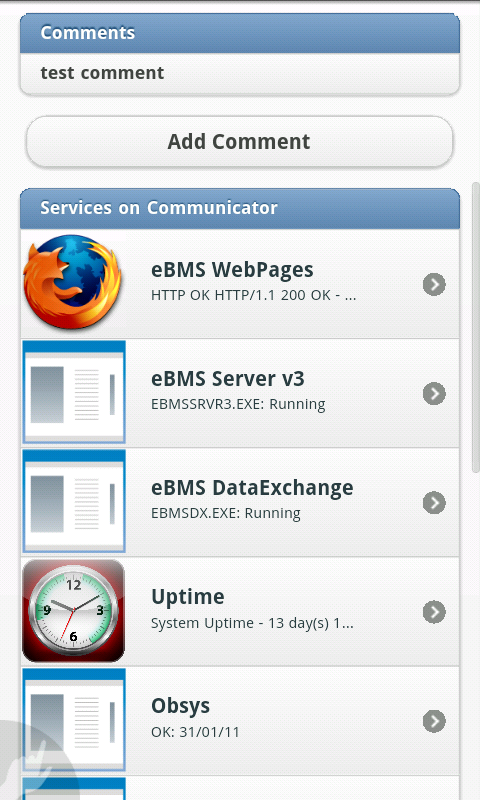480x800 pixels.
Task: Click the window icon beside eBMS DataExchange
Action: [74, 501]
